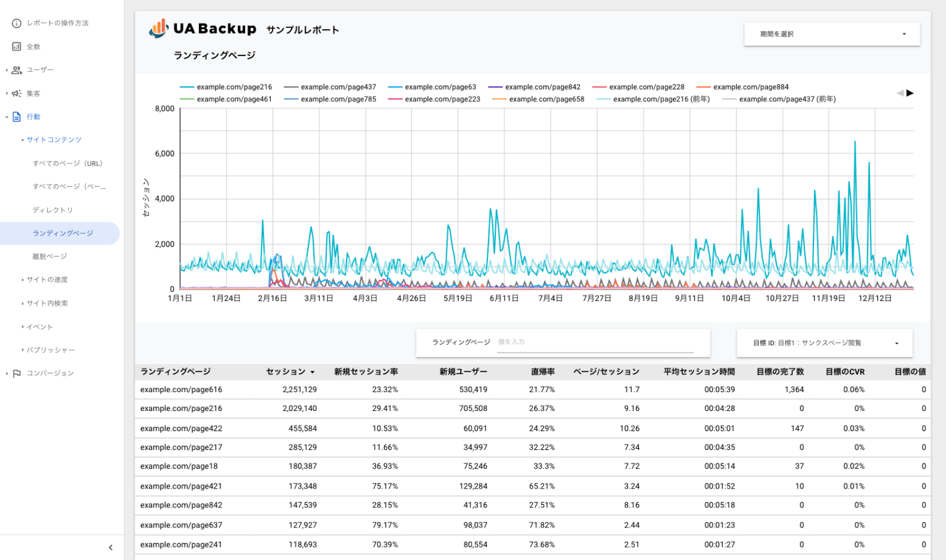Toggle example.com/page461 legend series
The width and height of the screenshot is (946, 560).
[x=226, y=99]
